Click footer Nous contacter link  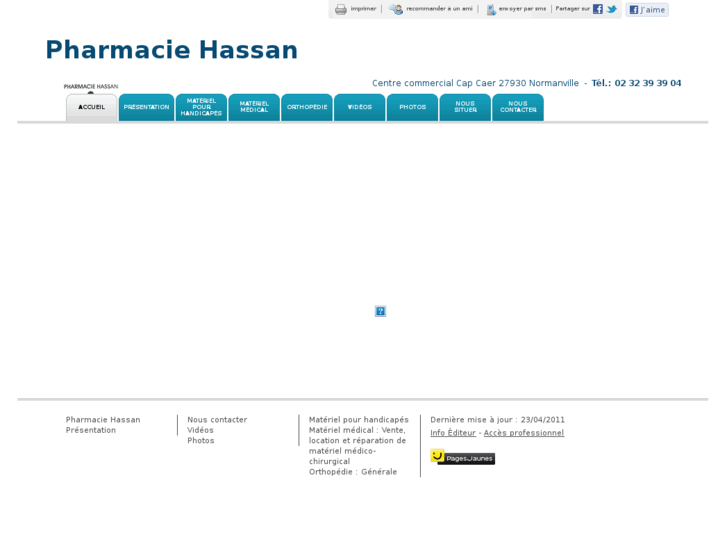[217, 420]
